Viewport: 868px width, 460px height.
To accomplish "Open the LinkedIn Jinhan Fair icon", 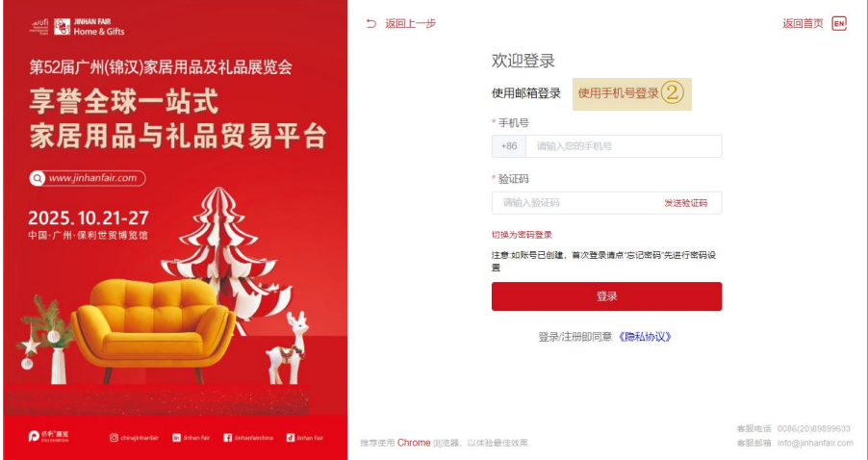I will click(177, 437).
